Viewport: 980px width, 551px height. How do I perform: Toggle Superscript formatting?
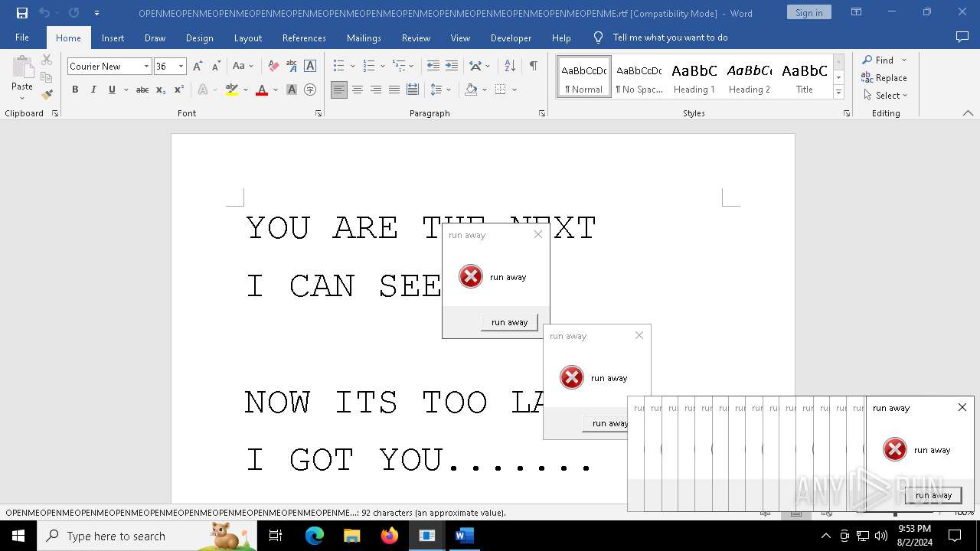pyautogui.click(x=179, y=90)
